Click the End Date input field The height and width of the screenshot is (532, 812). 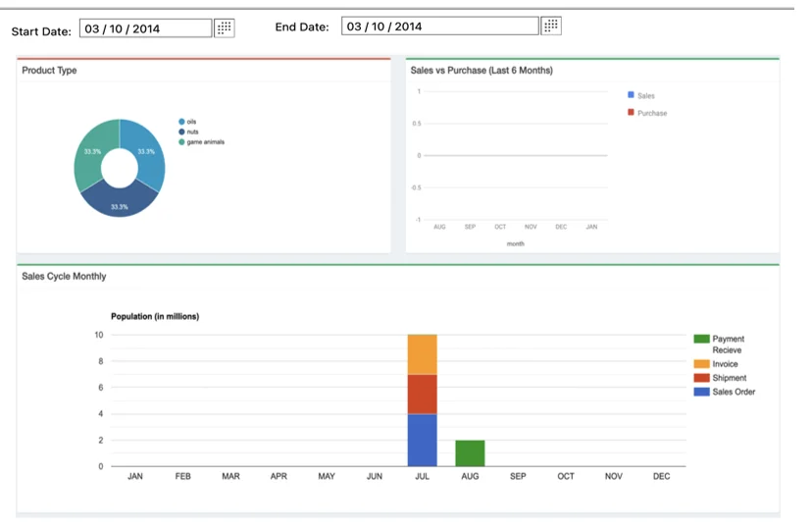pos(439,27)
